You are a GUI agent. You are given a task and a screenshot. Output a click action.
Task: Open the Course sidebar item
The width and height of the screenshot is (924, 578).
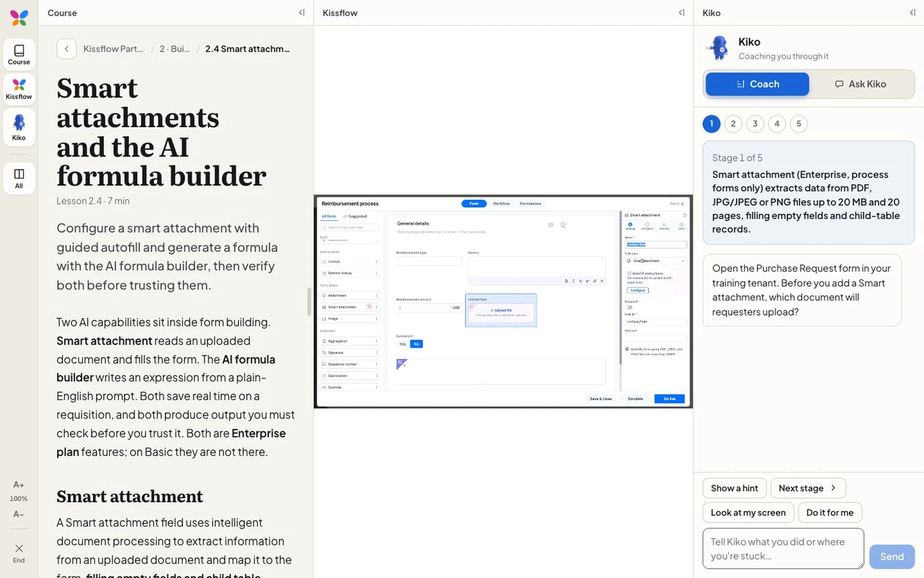tap(19, 54)
